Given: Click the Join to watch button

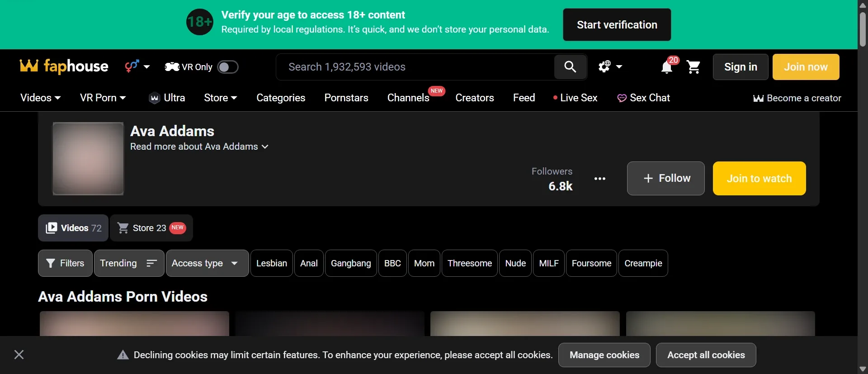Looking at the screenshot, I should pos(759,179).
